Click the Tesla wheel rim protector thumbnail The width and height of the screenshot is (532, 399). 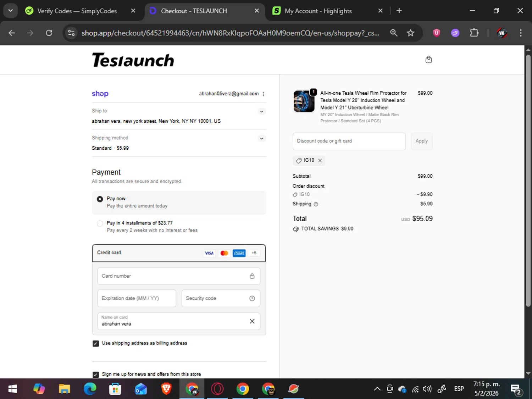click(304, 101)
